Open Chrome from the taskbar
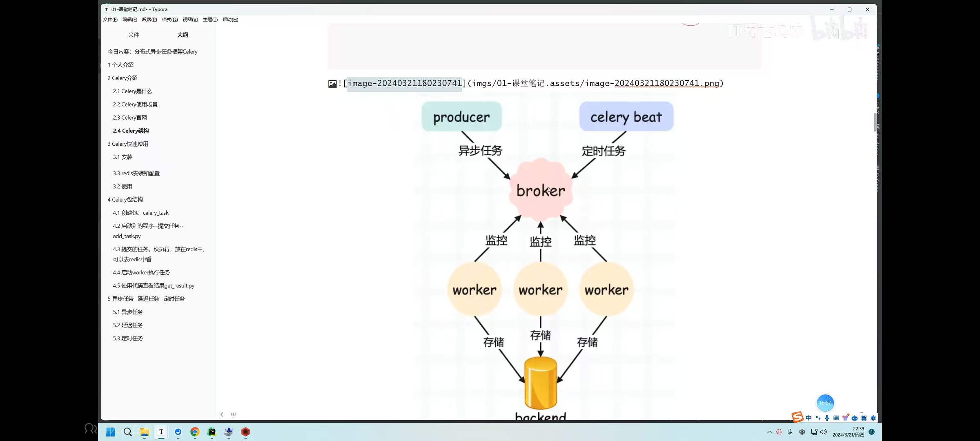 [x=195, y=432]
